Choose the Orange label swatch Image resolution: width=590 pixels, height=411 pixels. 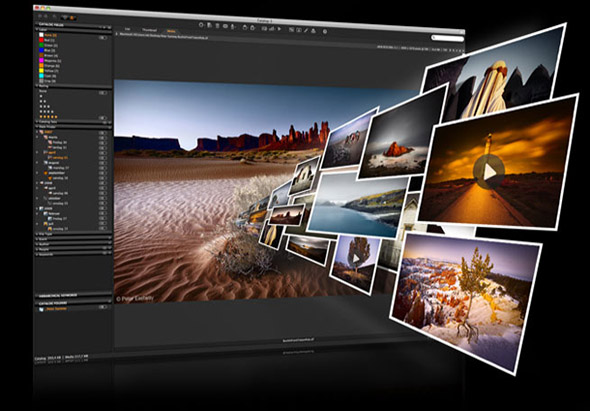click(x=41, y=65)
